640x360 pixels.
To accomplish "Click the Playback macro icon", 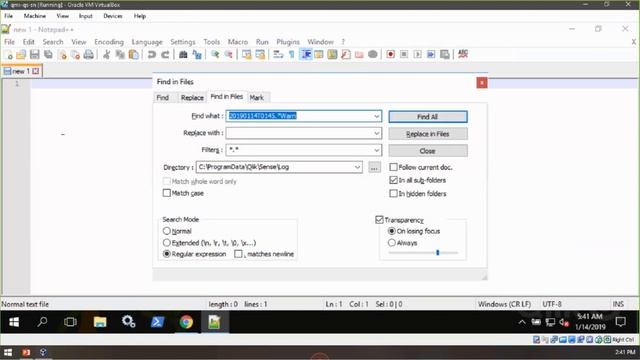I will [418, 54].
